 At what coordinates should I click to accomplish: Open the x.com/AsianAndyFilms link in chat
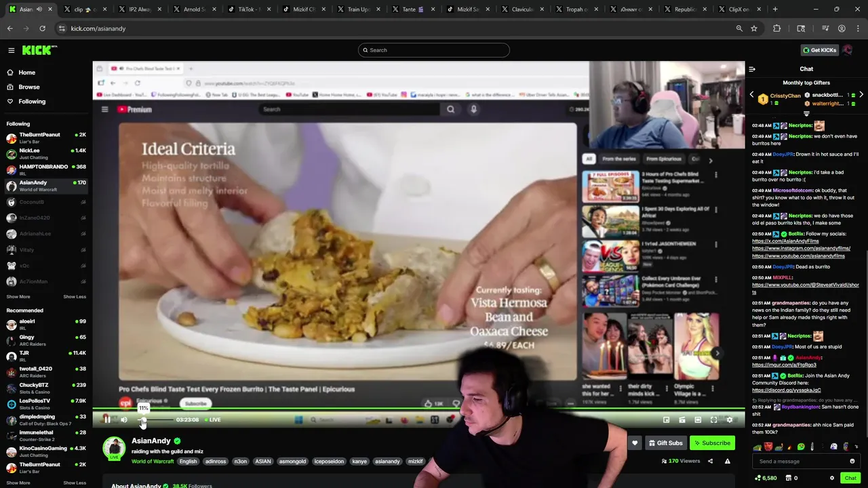pyautogui.click(x=785, y=241)
